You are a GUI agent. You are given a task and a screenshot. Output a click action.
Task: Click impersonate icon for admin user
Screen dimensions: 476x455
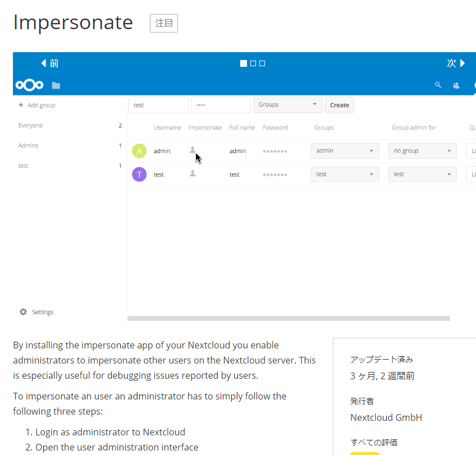[x=193, y=150]
